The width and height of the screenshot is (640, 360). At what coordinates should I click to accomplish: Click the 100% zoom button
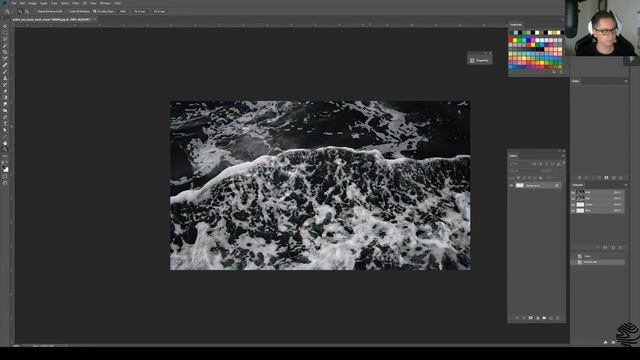pos(123,11)
